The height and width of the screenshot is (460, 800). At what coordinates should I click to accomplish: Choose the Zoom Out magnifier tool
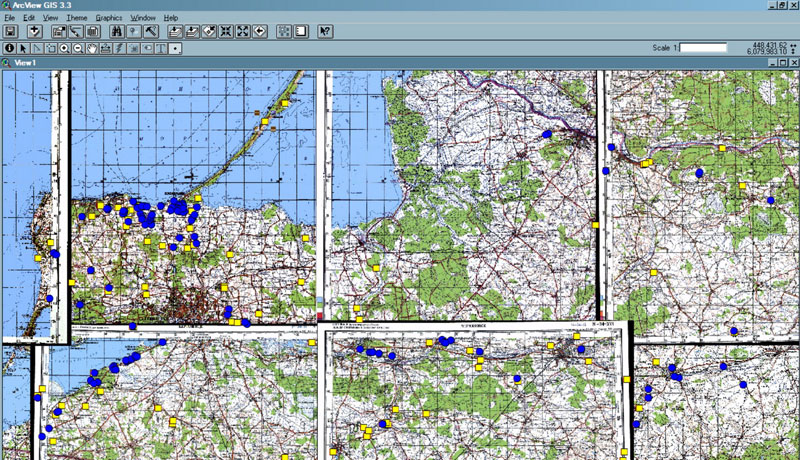78,47
